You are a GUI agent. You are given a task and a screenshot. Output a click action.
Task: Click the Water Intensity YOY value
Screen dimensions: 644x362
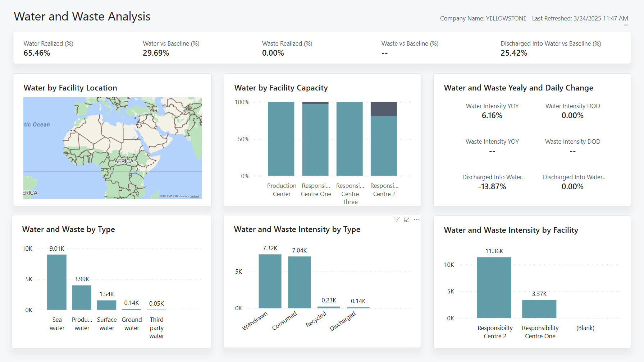(x=492, y=116)
